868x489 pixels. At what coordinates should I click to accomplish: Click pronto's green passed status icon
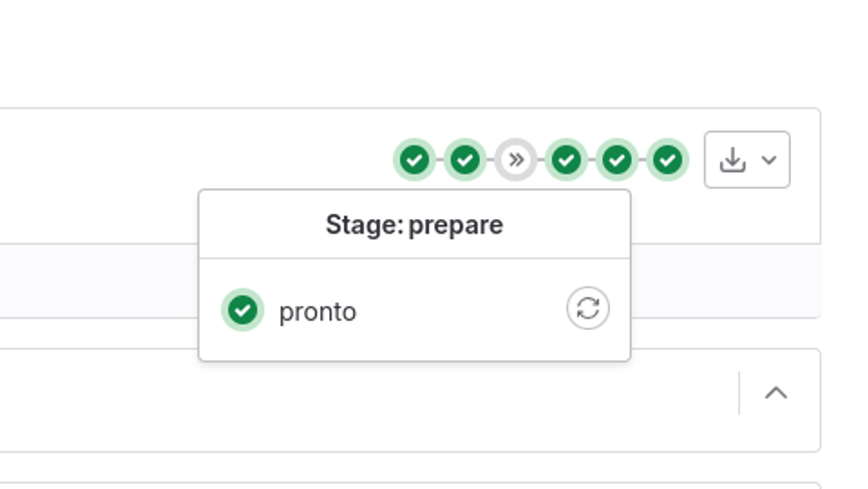[x=242, y=310]
